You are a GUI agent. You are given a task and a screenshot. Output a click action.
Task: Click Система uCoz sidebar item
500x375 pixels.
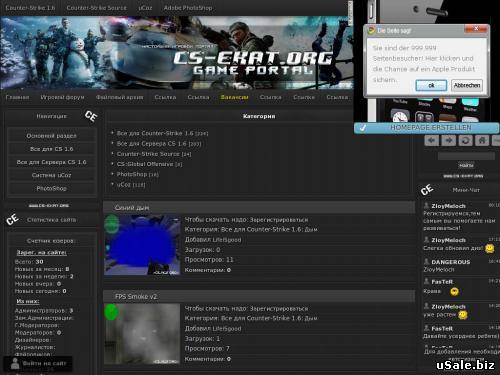click(52, 175)
